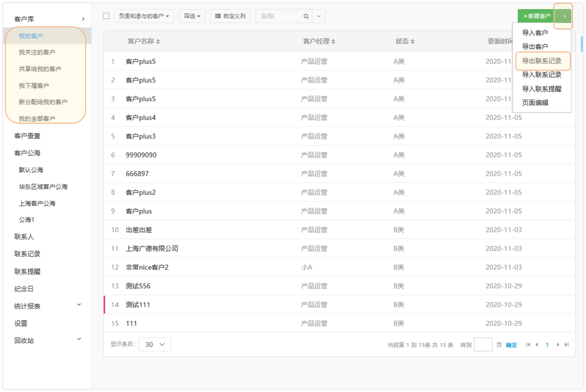The height and width of the screenshot is (392, 586).
Task: Sort by 客户经理 column sort icon
Action: (333, 42)
